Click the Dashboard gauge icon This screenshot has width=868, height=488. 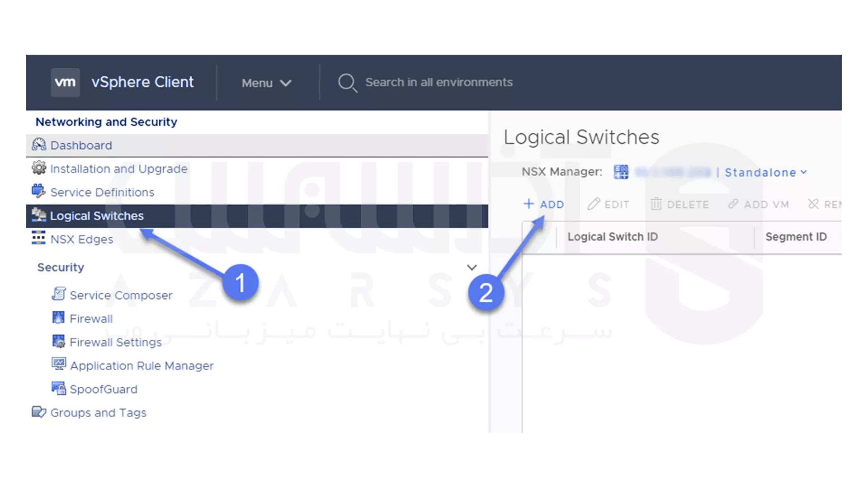coord(39,145)
